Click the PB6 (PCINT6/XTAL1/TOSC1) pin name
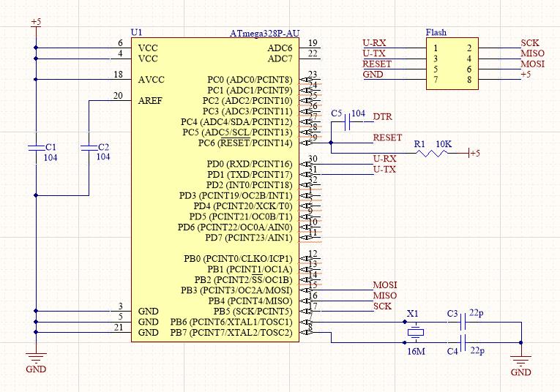 (231, 322)
